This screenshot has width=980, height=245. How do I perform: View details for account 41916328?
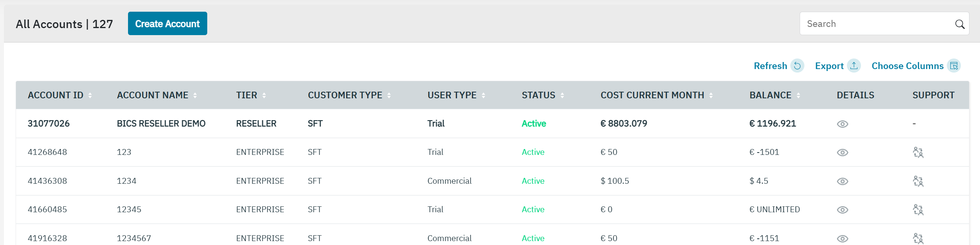point(843,239)
